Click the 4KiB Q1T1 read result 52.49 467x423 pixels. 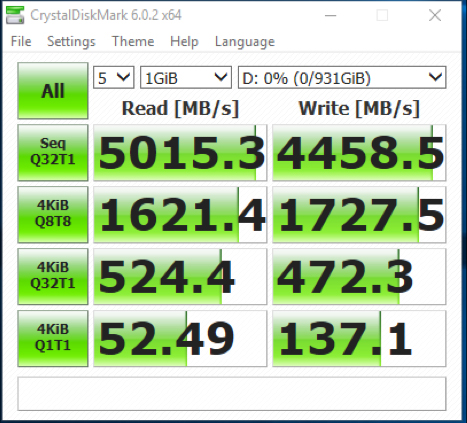click(x=180, y=339)
